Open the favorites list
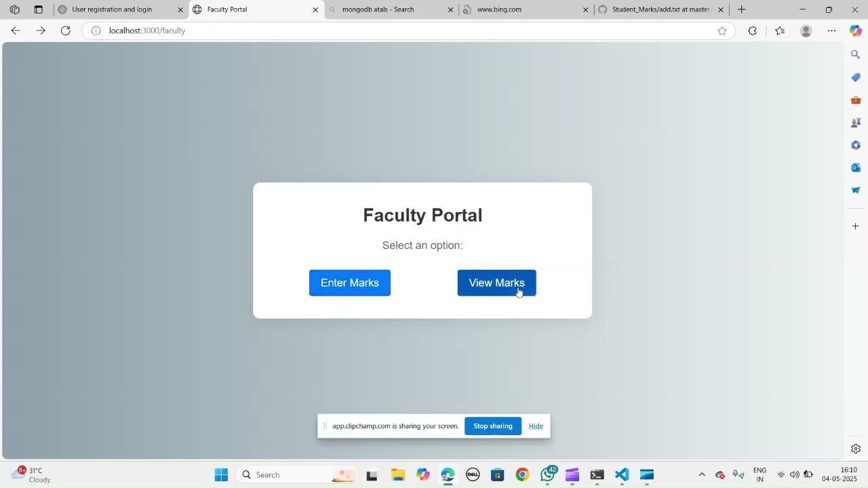 [780, 30]
